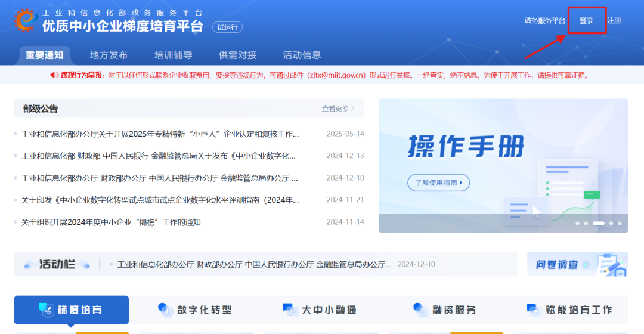This screenshot has width=644, height=334.
Task: Select the 供需对接 tab
Action: click(x=238, y=55)
